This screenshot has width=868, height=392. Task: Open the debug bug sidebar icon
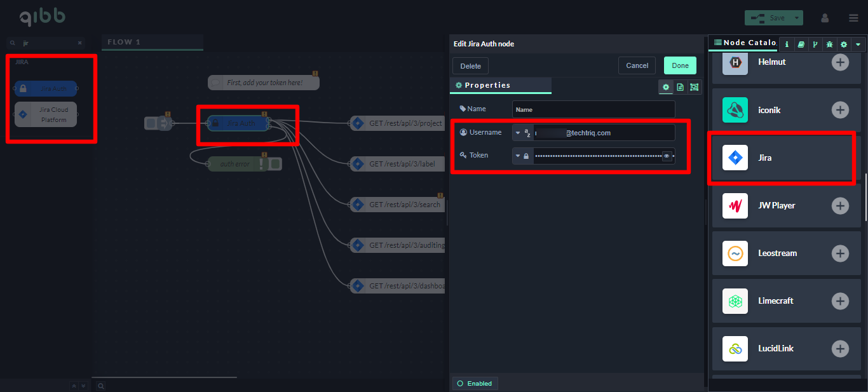click(829, 44)
